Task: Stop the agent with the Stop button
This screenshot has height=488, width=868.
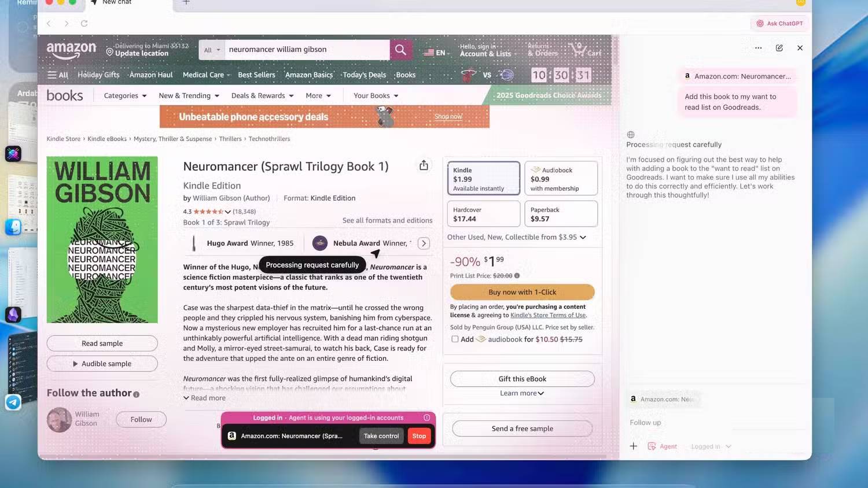Action: point(419,436)
